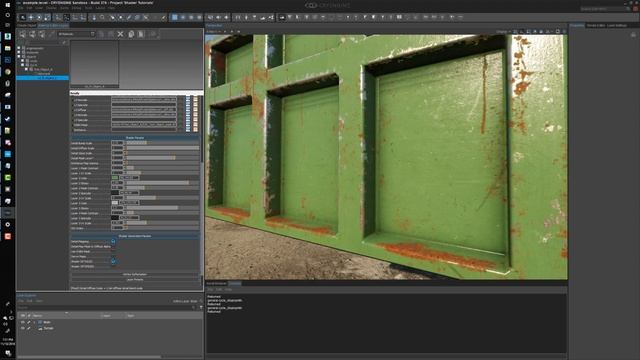Click the filter icon beside the Level Explorer search
The image size is (640, 360).
pyautogui.click(x=201, y=307)
